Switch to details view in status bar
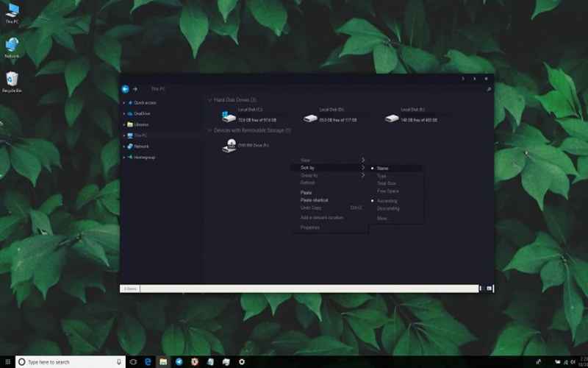Image resolution: width=588 pixels, height=368 pixels. (481, 289)
